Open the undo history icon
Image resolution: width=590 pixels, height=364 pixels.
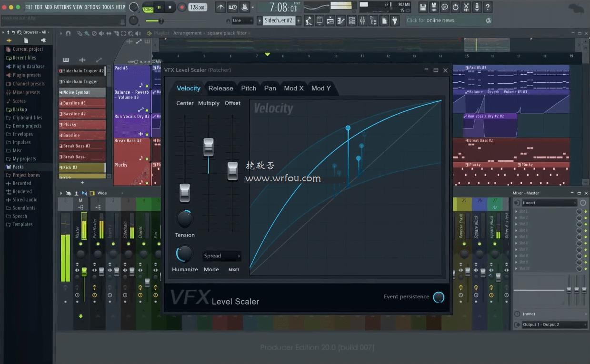click(455, 7)
